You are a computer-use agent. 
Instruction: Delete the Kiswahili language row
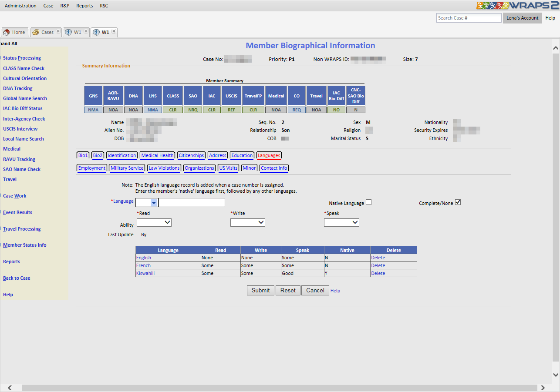pos(378,273)
